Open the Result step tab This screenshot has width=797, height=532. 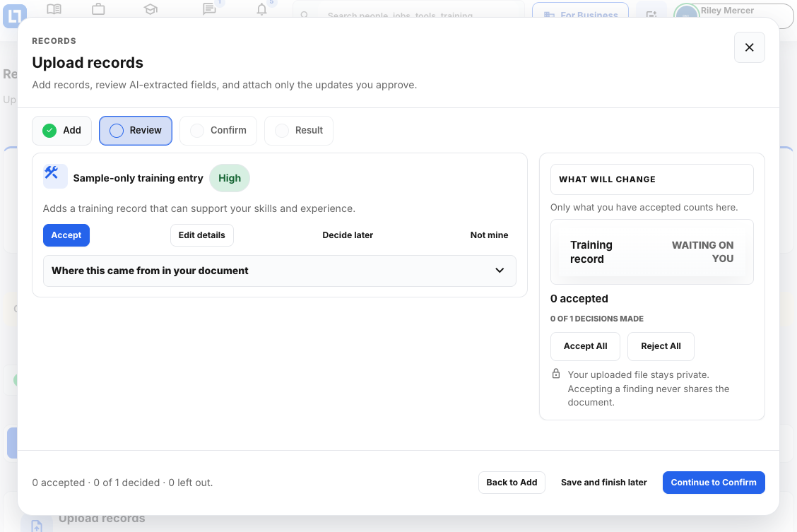(299, 131)
